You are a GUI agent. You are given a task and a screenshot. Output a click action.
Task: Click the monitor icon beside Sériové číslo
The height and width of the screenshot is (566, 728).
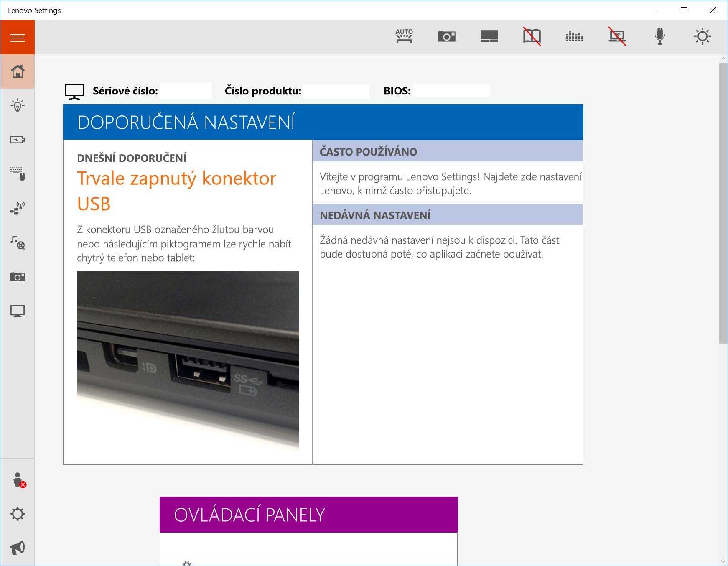point(74,92)
